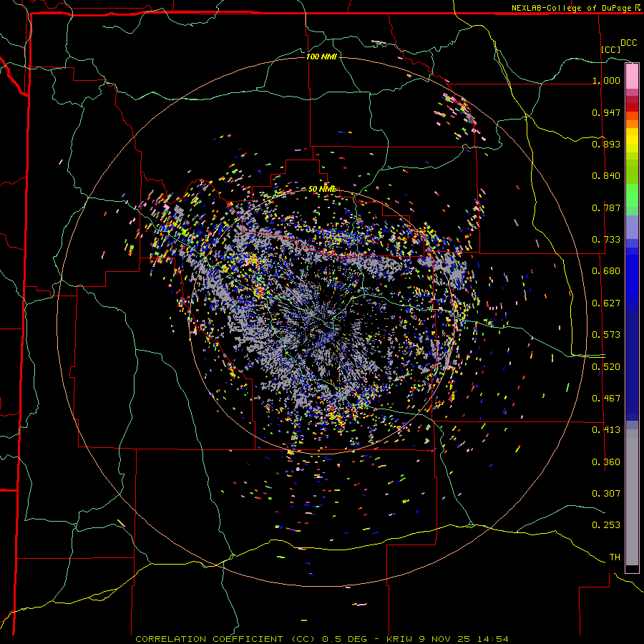The image size is (644, 644).
Task: Pick the gray segment of the color bar
Action: [632, 497]
